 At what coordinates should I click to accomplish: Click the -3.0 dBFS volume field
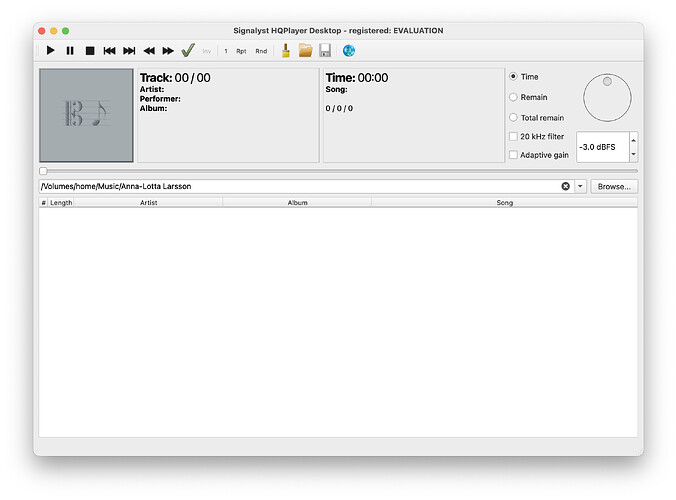pyautogui.click(x=603, y=147)
